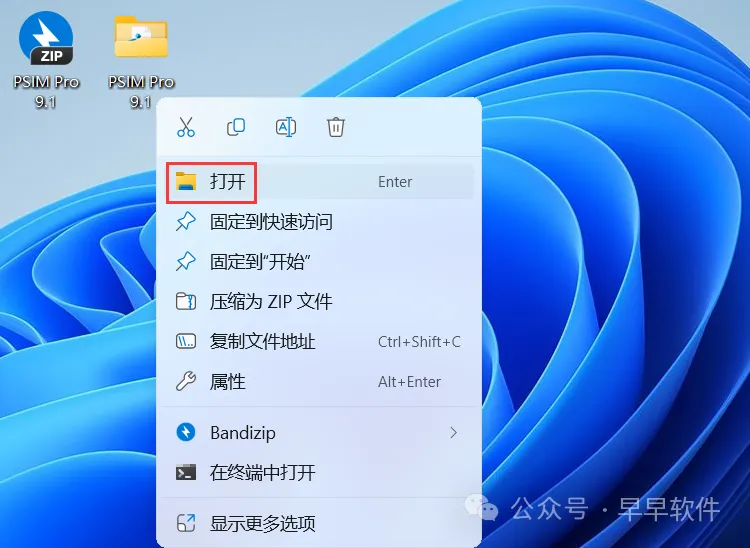Choose 压缩为 ZIP 文件 option
This screenshot has width=750, height=548.
319,302
